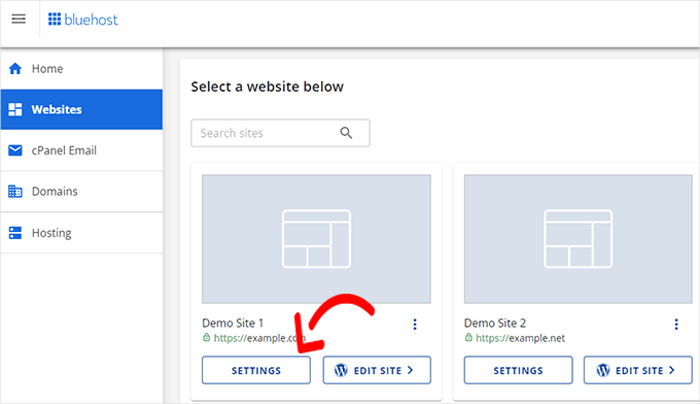Click the Websites grid icon
This screenshot has width=700, height=404.
(x=15, y=110)
